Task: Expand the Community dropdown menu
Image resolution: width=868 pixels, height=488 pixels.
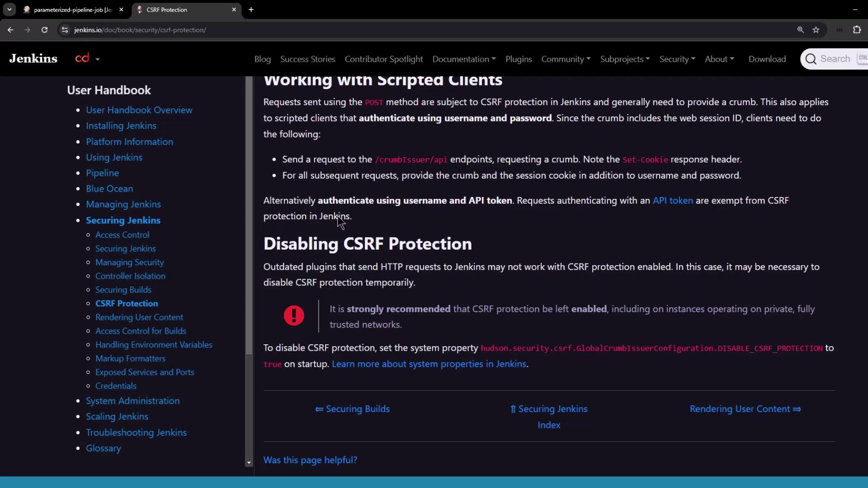Action: point(566,59)
